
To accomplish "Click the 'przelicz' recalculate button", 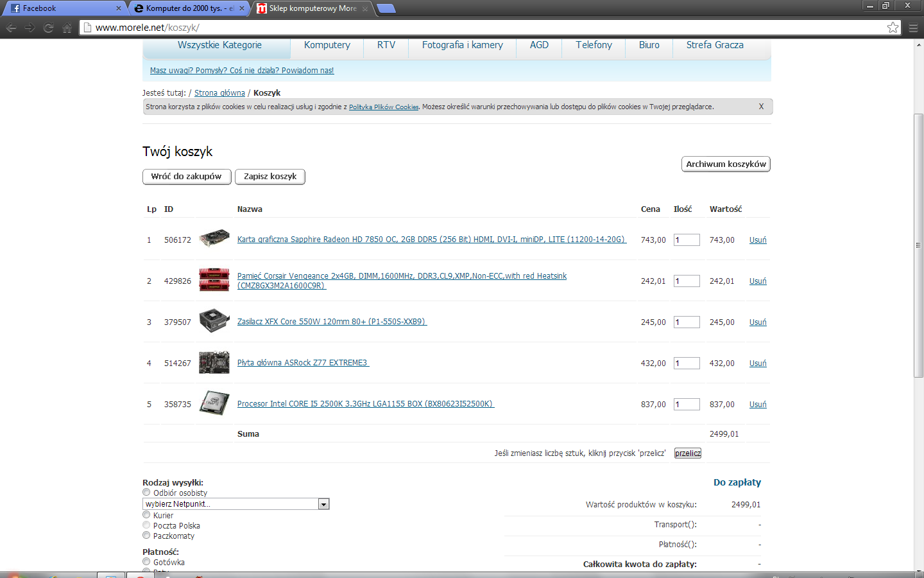I will tap(688, 453).
